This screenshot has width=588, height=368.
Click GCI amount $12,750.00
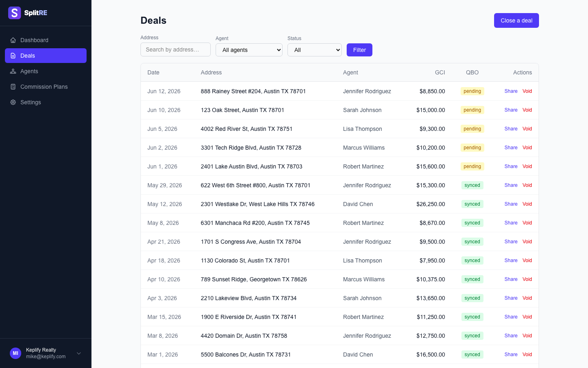(431, 336)
